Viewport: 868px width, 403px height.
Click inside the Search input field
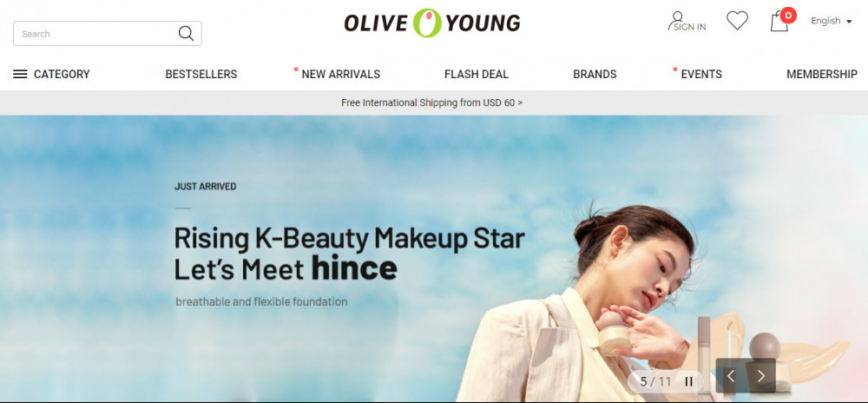[x=97, y=34]
